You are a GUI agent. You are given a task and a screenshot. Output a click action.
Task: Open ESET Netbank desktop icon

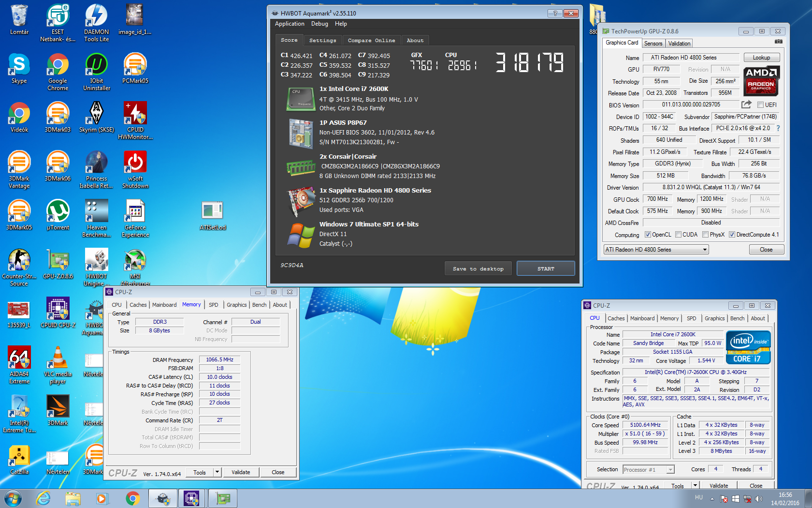(x=58, y=23)
